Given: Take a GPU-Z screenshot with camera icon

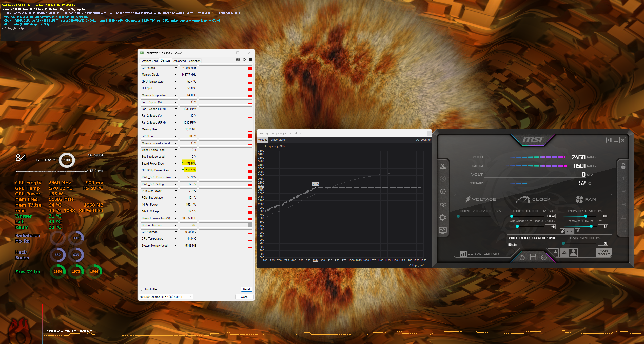Looking at the screenshot, I should coord(238,60).
